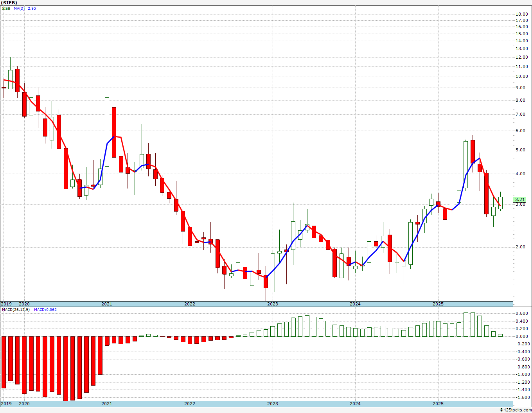
Task: Select the SIEB legend label
Action: (6, 8)
